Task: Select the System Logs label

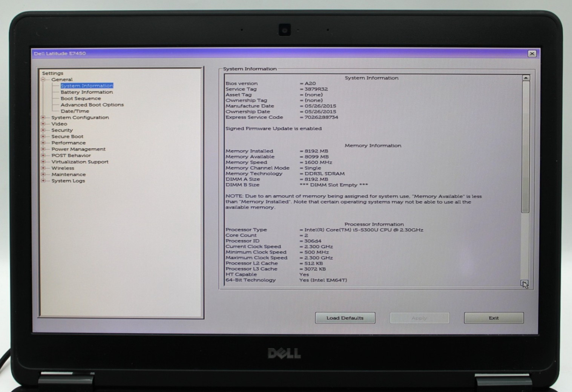Action: click(x=68, y=181)
